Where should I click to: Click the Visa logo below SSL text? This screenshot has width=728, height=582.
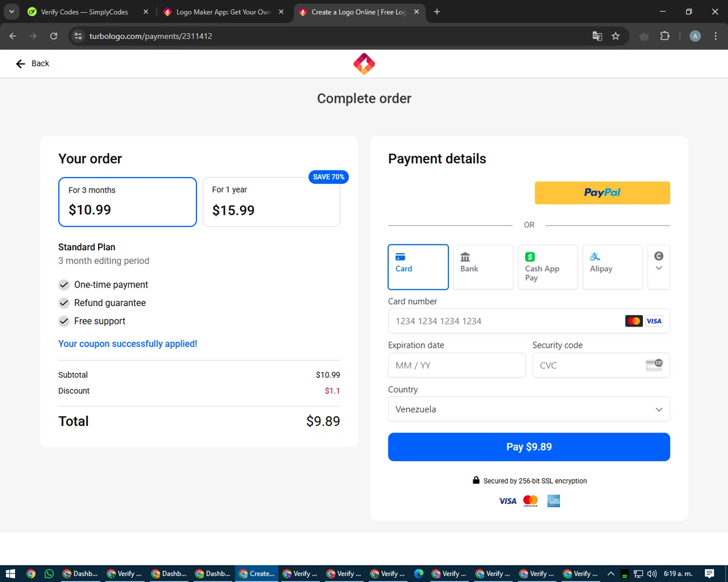click(x=508, y=501)
